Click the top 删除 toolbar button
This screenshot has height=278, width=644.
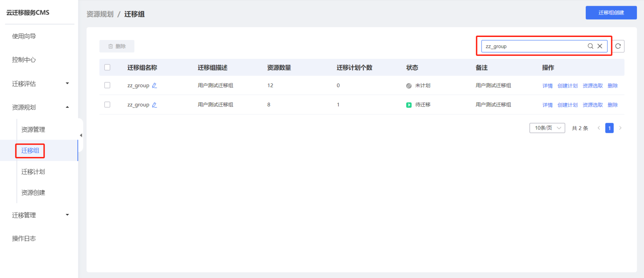(117, 46)
